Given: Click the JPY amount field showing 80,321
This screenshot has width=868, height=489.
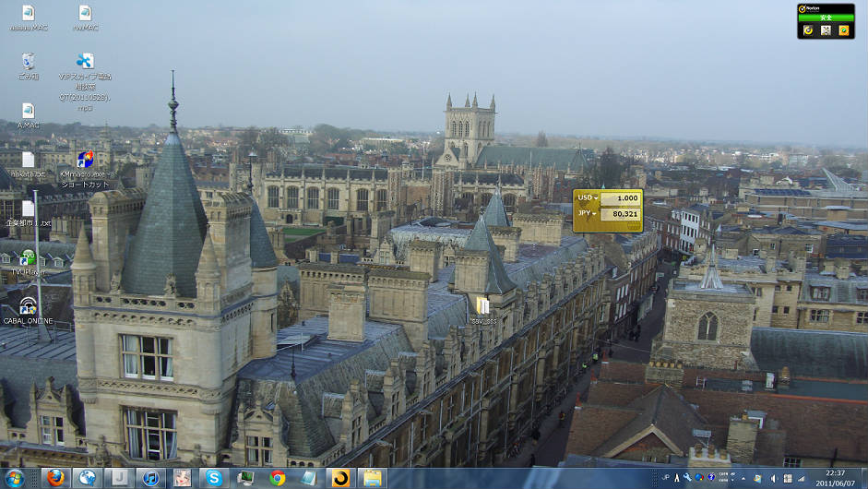Looking at the screenshot, I should pyautogui.click(x=620, y=213).
